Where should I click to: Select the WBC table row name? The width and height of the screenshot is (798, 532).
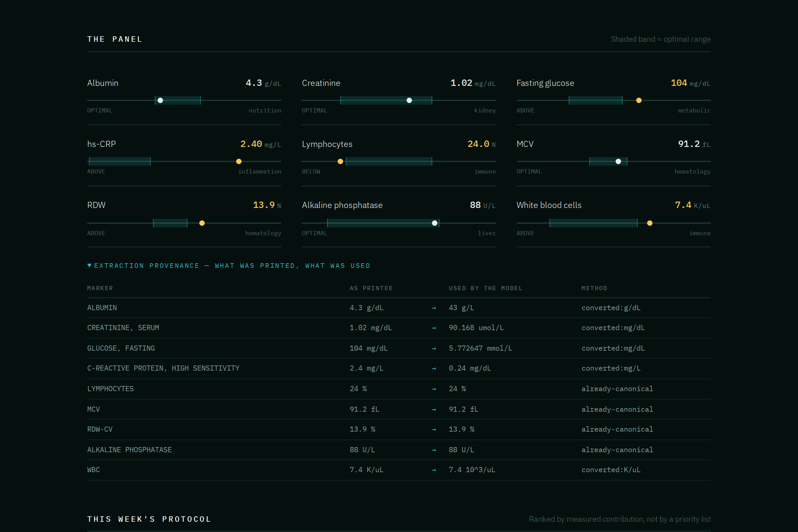click(94, 469)
